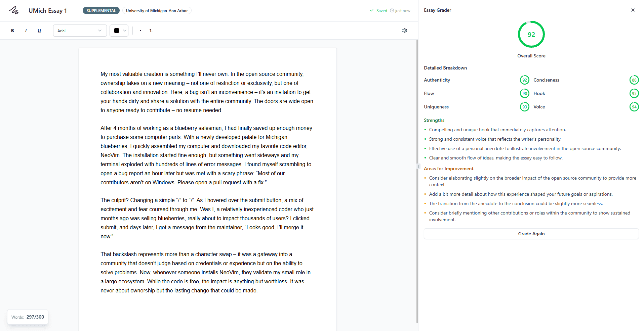Viewport: 644px width, 331px height.
Task: Click the Authenticity label
Action: tap(437, 80)
